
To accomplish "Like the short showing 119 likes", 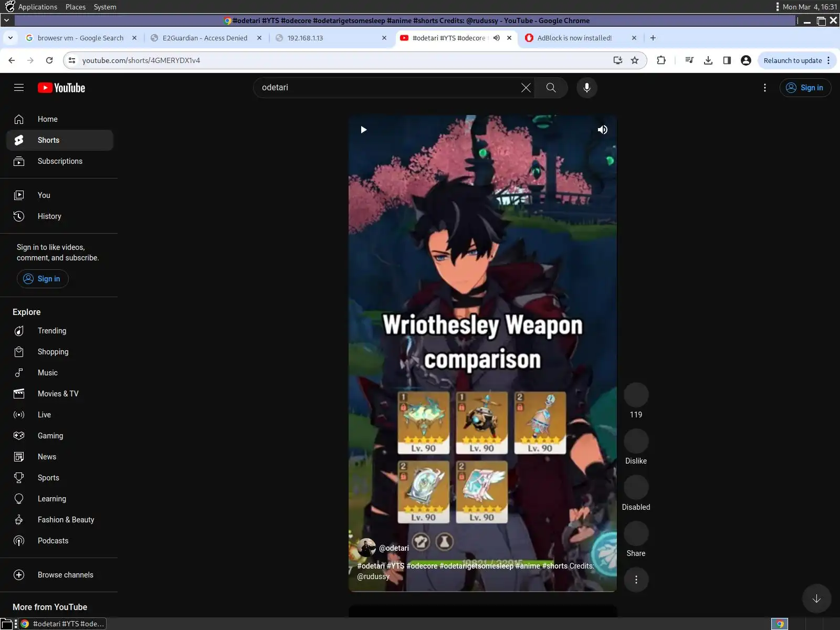I will (x=636, y=395).
